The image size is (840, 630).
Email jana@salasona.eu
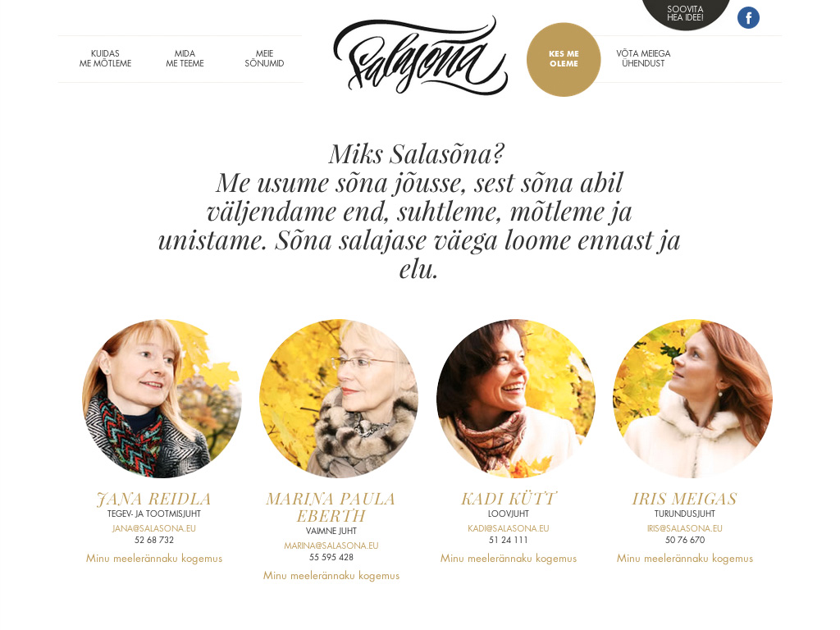tap(153, 528)
